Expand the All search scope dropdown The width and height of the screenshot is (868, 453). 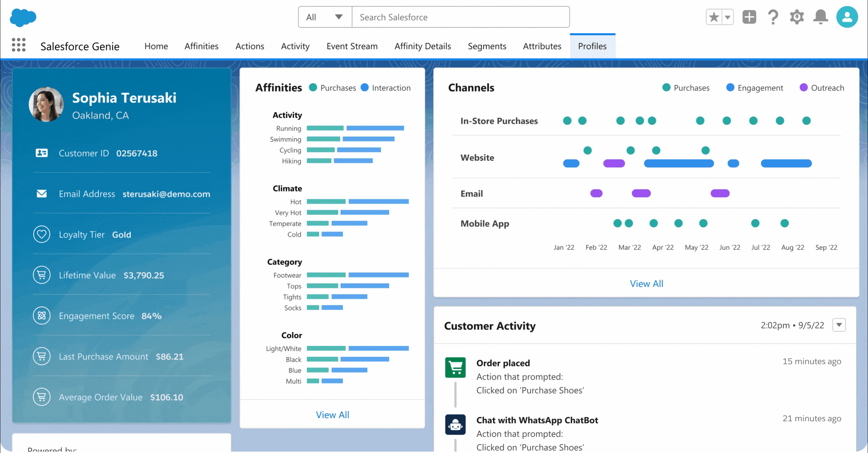pyautogui.click(x=325, y=17)
